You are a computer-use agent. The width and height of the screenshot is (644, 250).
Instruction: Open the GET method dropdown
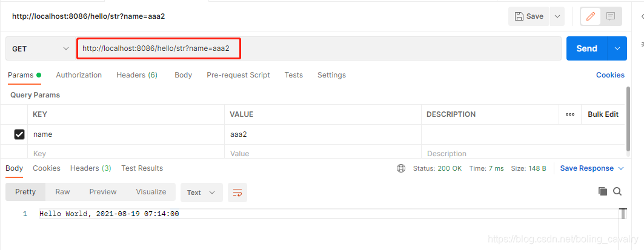(x=40, y=48)
